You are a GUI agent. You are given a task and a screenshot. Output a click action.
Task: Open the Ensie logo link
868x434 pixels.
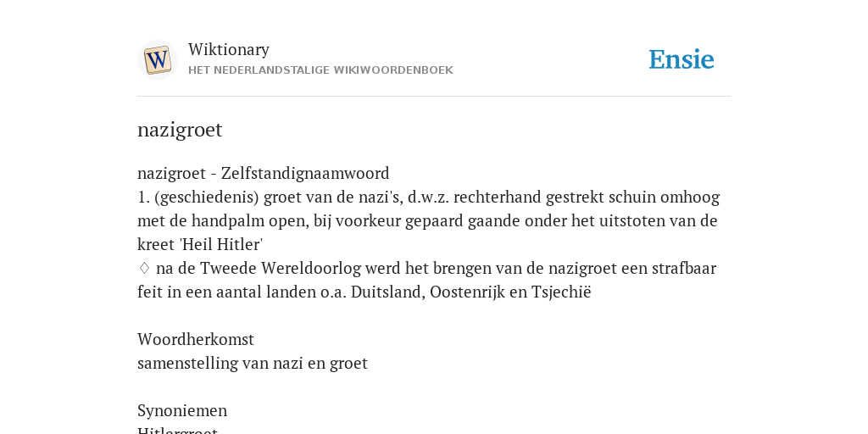coord(682,59)
